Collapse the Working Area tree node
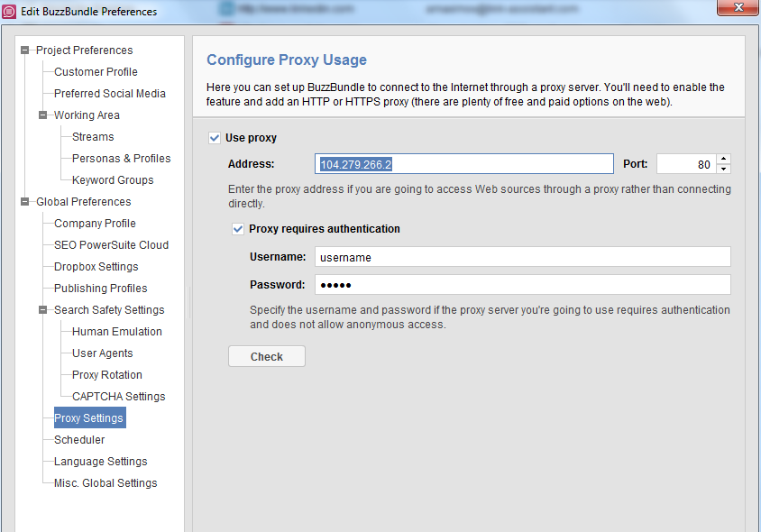This screenshot has height=532, width=761. click(42, 115)
